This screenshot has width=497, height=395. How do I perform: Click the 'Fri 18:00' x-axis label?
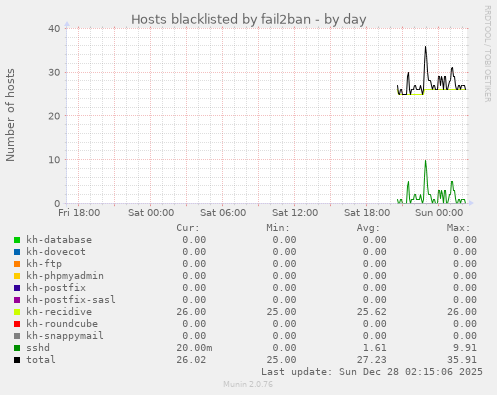pos(79,213)
